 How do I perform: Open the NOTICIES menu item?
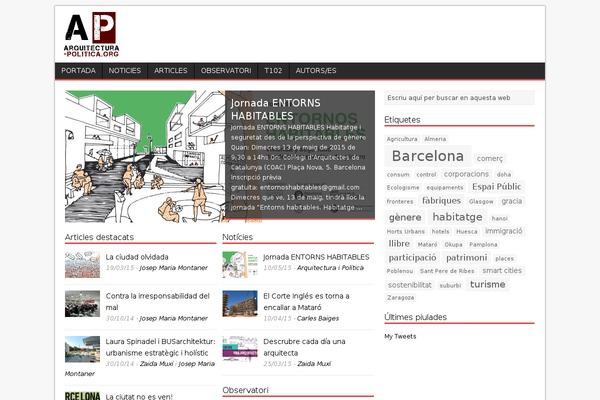click(x=125, y=71)
